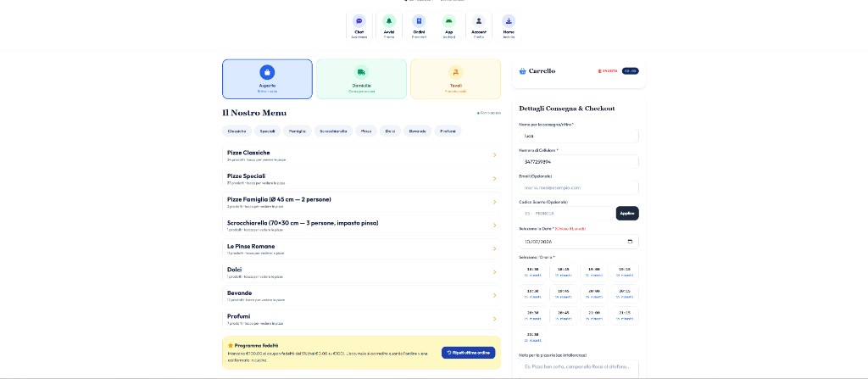Jump to the Famiglia filter chip
This screenshot has height=379, width=868.
tap(298, 131)
